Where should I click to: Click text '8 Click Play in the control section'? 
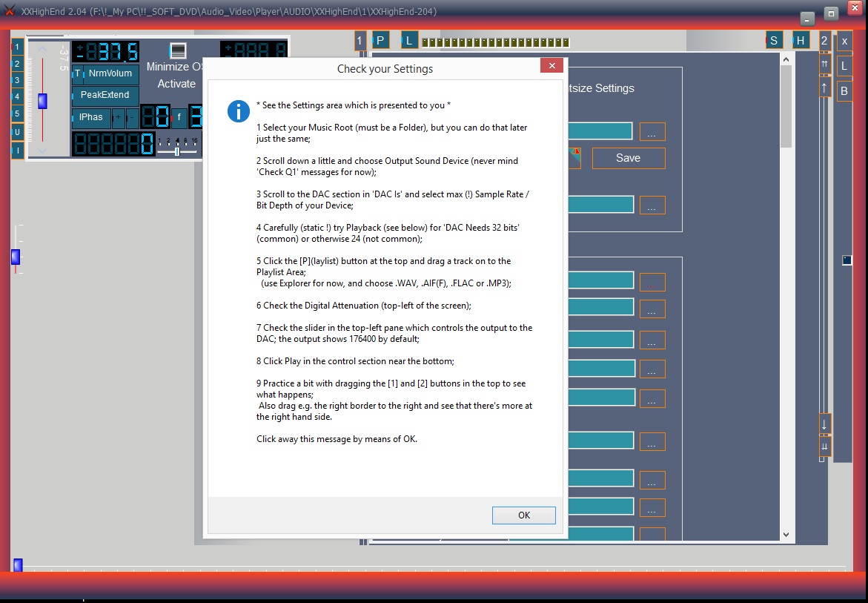(355, 361)
